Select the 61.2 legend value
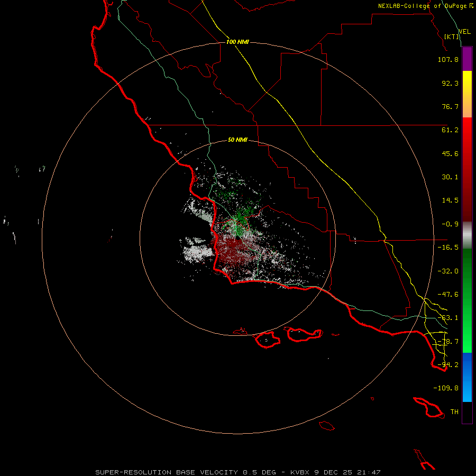This screenshot has height=476, width=476. [x=450, y=130]
